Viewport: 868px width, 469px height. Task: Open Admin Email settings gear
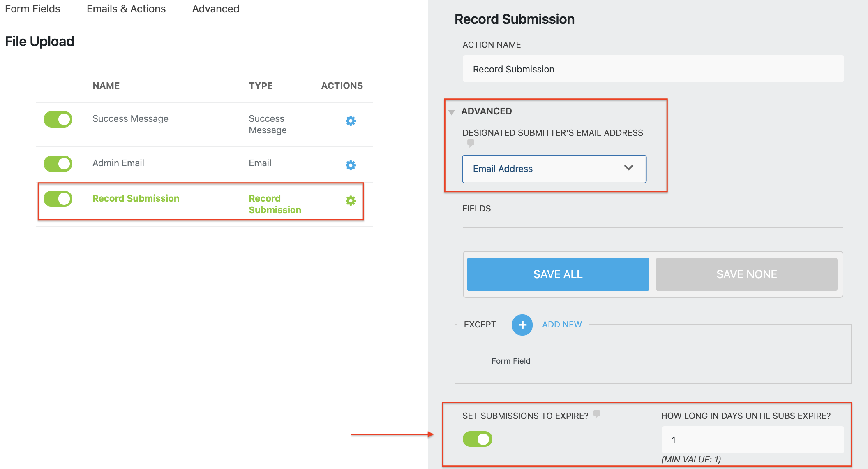tap(351, 165)
